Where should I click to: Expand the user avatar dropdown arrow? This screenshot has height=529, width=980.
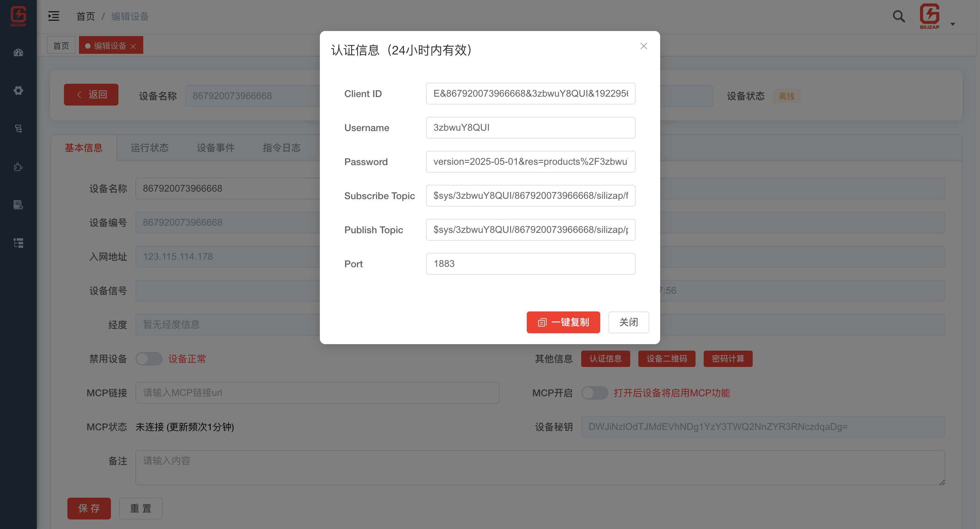(x=953, y=24)
